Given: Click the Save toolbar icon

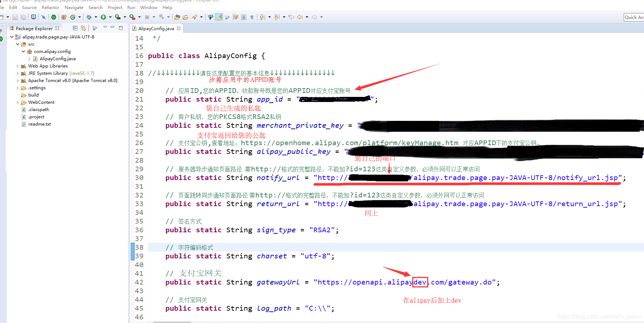Looking at the screenshot, I should pos(15,17).
